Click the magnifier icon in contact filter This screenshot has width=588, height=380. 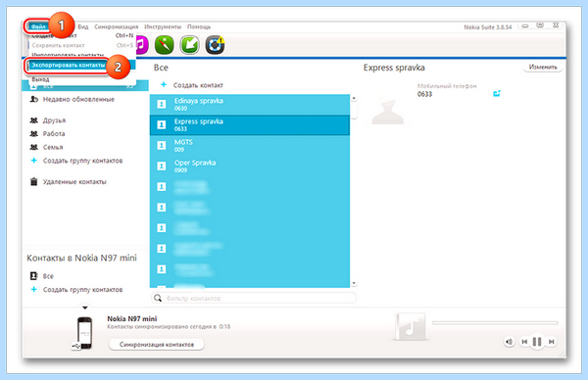[x=158, y=298]
